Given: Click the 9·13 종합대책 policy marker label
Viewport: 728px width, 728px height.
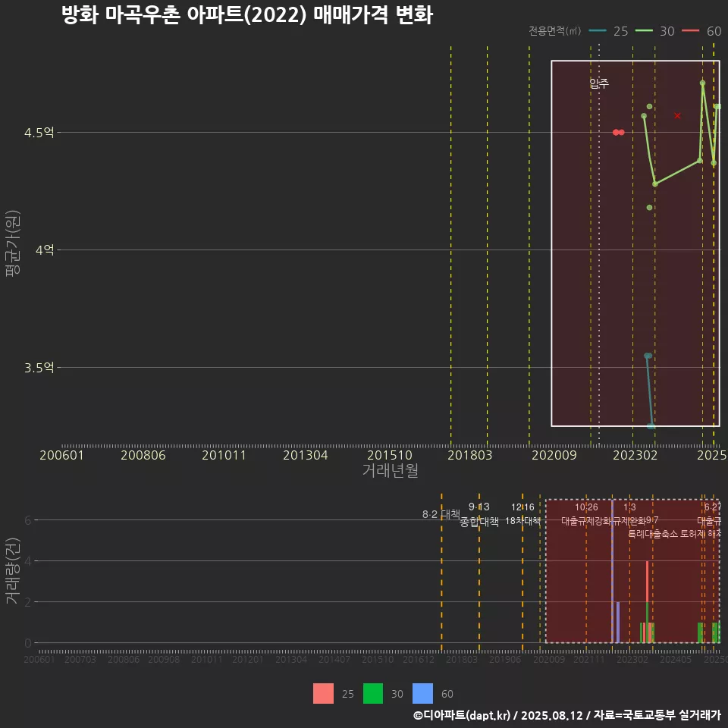Looking at the screenshot, I should point(479,514).
